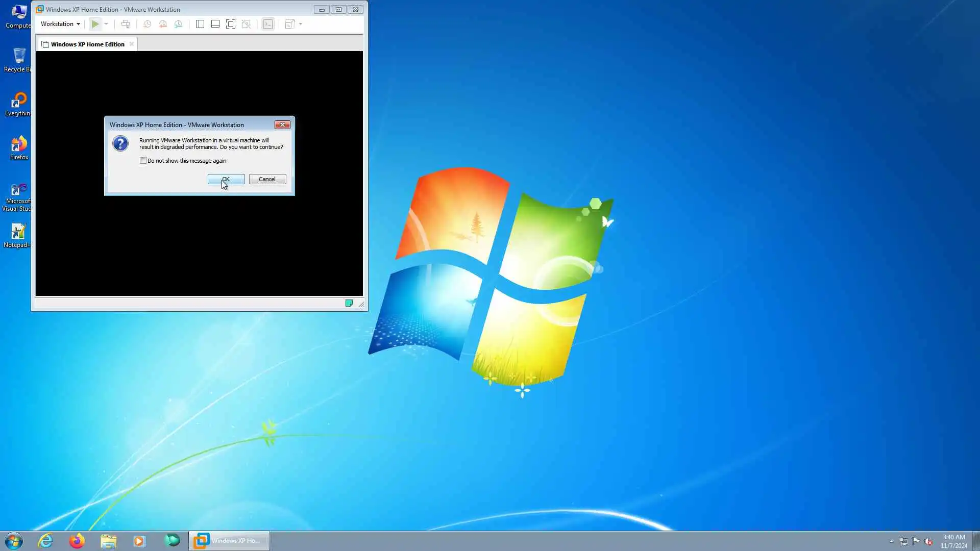Image resolution: width=980 pixels, height=551 pixels.
Task: Expand the stretch guest view dropdown arrow
Action: pyautogui.click(x=301, y=24)
